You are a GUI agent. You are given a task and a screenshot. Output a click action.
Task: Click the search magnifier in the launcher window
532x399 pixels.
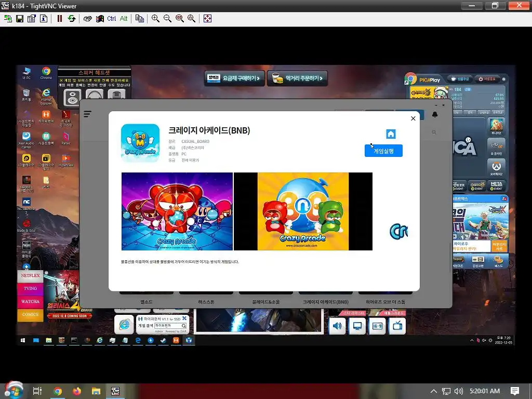tap(434, 132)
